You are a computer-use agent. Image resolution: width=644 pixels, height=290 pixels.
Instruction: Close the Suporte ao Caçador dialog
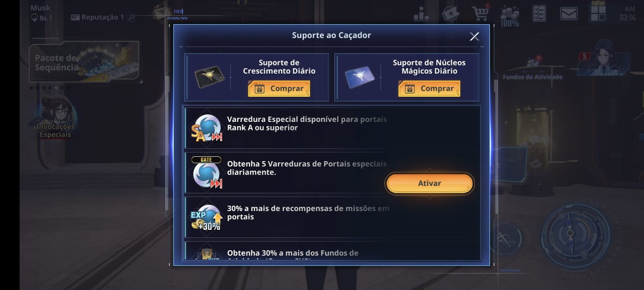(x=474, y=37)
